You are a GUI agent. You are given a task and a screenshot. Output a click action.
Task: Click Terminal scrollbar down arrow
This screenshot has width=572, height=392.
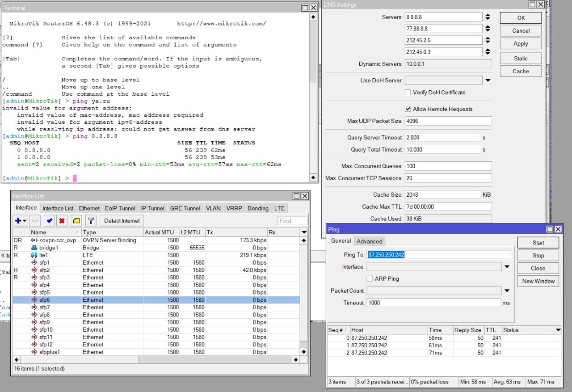pyautogui.click(x=313, y=177)
